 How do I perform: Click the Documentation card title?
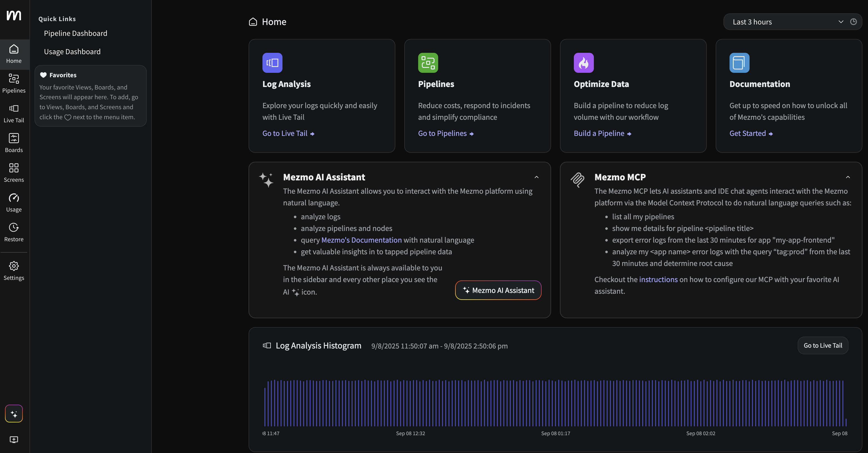click(760, 84)
